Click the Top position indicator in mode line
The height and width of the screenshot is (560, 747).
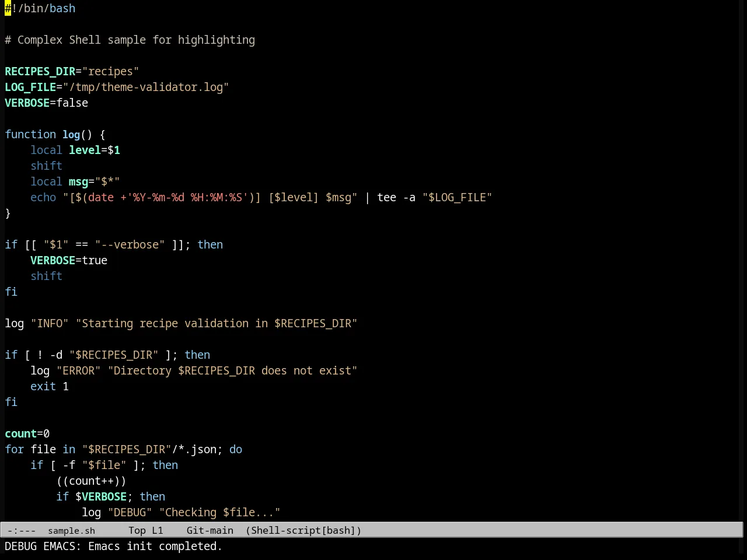(137, 530)
